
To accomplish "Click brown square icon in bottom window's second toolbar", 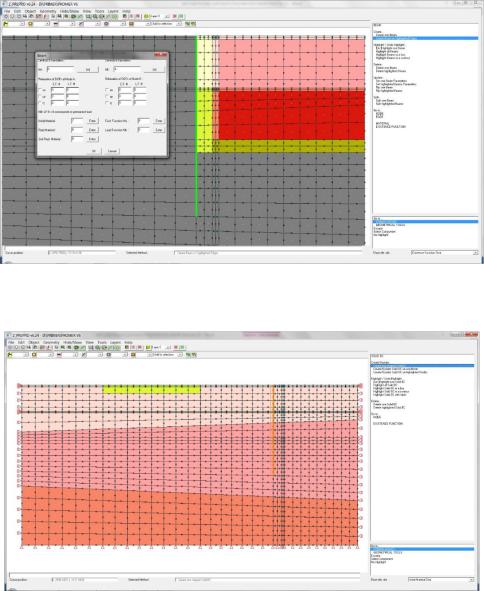I will [x=133, y=355].
